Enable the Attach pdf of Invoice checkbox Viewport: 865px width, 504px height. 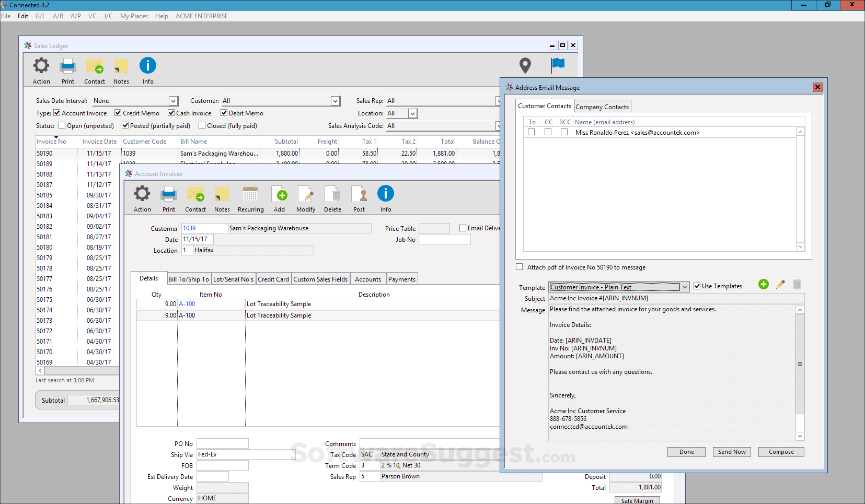point(520,267)
